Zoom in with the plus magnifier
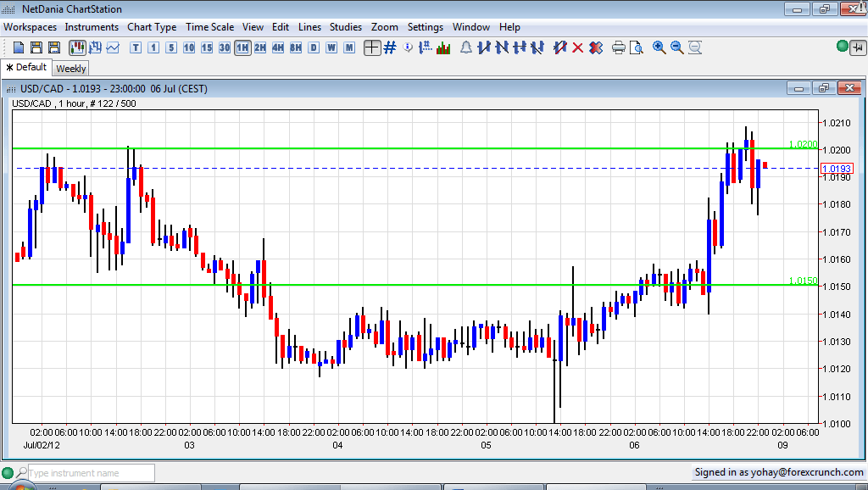868x490 pixels. click(659, 47)
